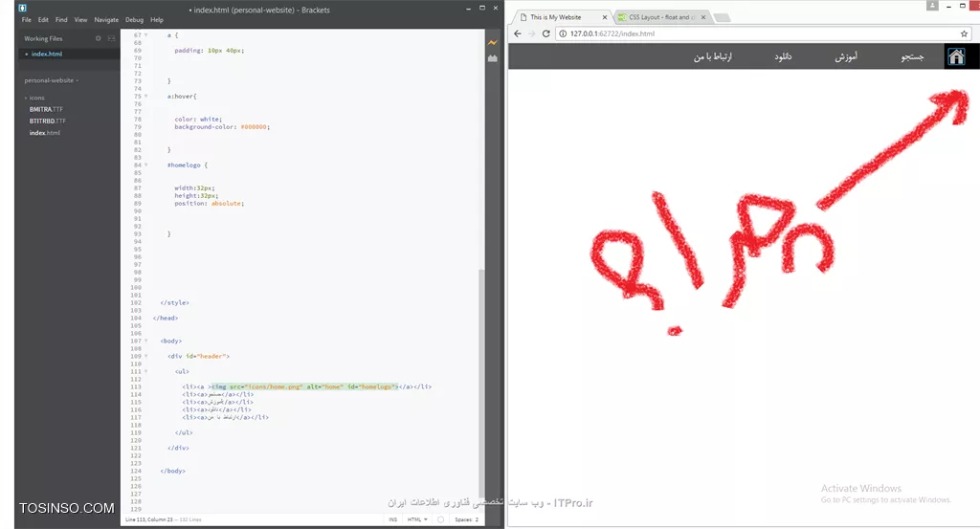Click the site information icon in address bar
The width and height of the screenshot is (980, 529).
[x=563, y=33]
